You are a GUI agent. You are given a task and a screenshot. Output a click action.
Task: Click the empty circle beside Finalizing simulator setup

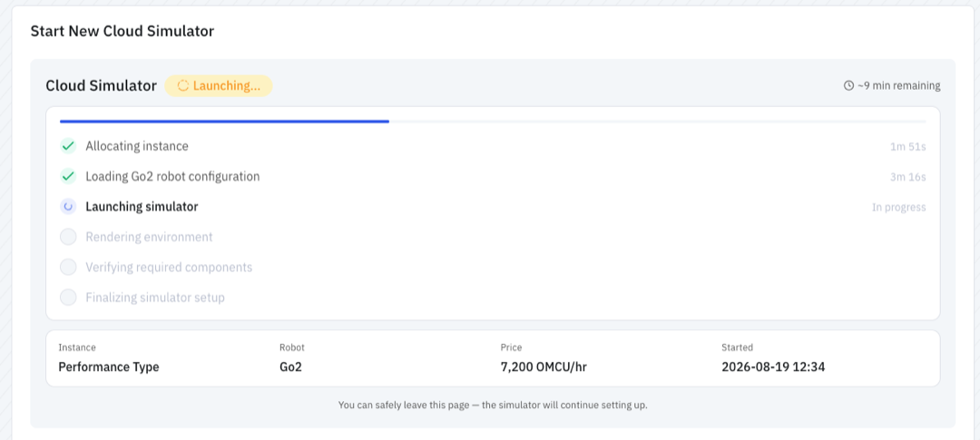pos(68,297)
